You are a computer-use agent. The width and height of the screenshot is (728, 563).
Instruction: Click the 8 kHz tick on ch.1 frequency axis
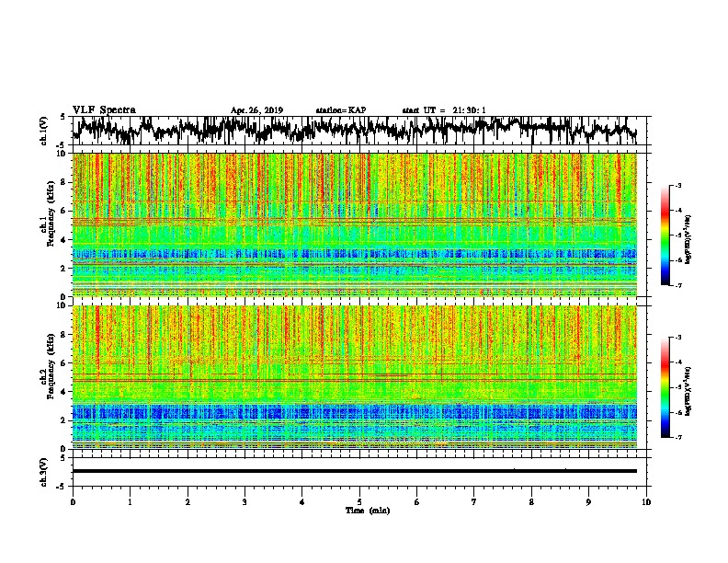[x=63, y=182]
